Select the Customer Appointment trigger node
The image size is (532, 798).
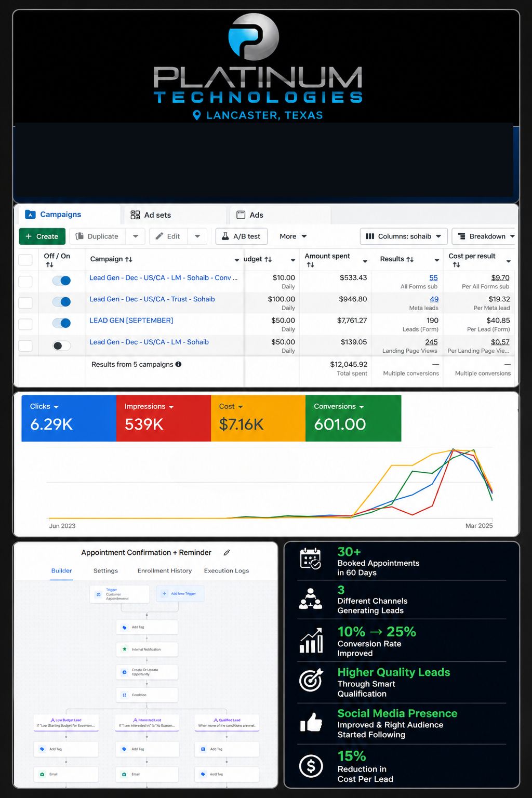[x=119, y=594]
